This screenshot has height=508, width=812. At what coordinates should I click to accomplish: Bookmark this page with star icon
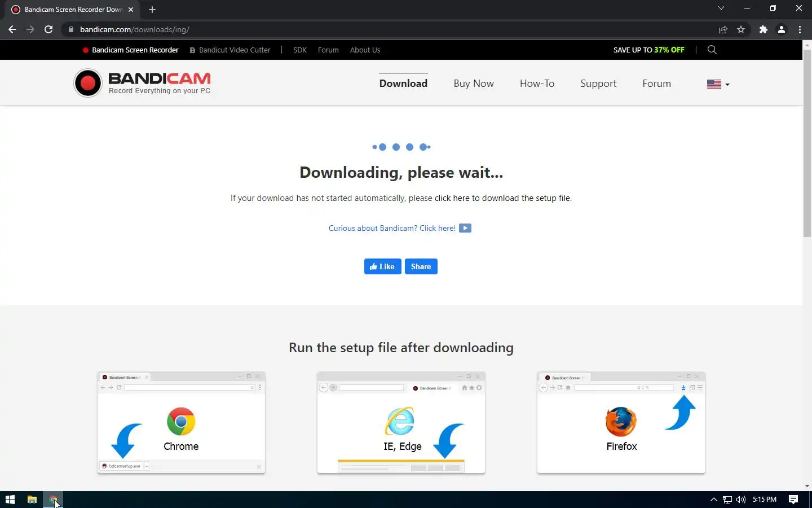click(741, 29)
